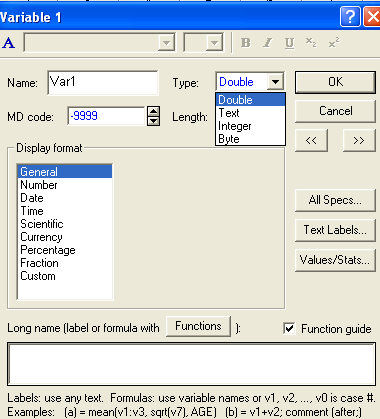Screen dimensions: 380x419
Task: Open the font name dropdown
Action: point(166,43)
